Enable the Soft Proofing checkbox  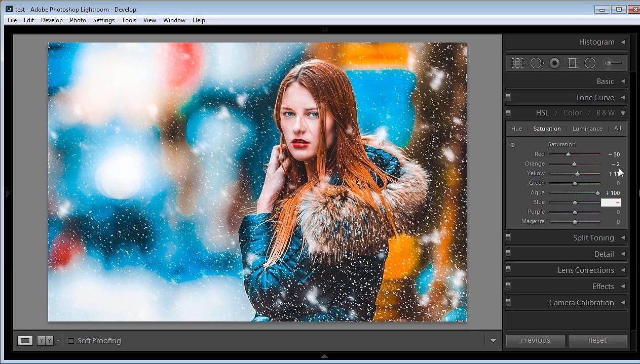click(71, 341)
